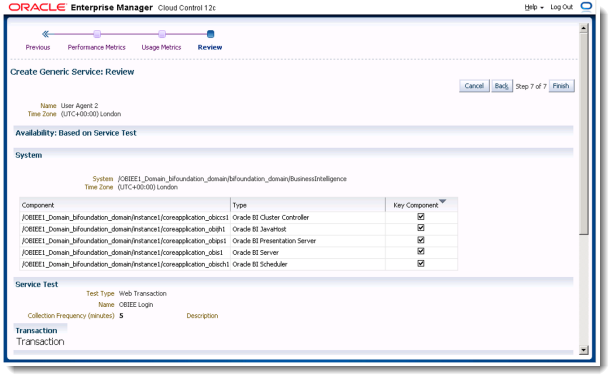Click the Oracle logo in header

click(x=37, y=7)
